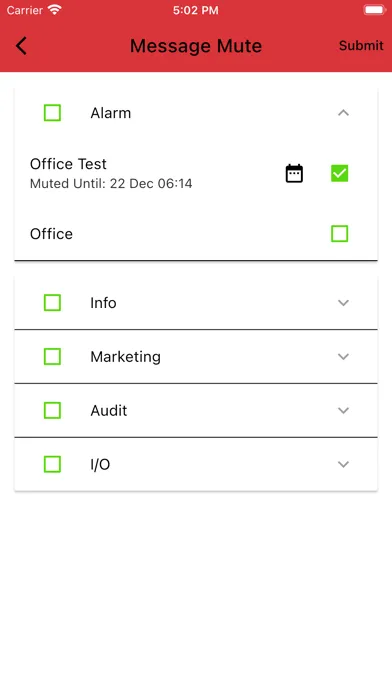Open calendar picker for Office Test
This screenshot has height=696, width=392.
[x=294, y=174]
